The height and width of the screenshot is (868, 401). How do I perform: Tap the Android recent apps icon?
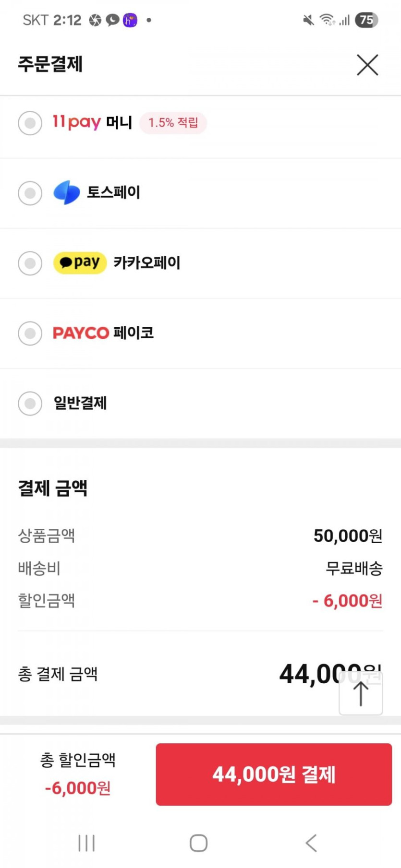86,843
